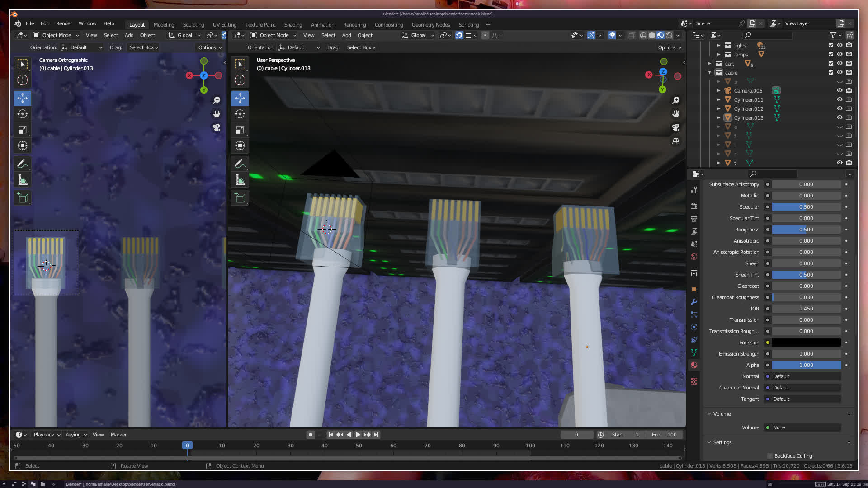Select the Rotate tool in right viewport
868x488 pixels.
point(240,114)
